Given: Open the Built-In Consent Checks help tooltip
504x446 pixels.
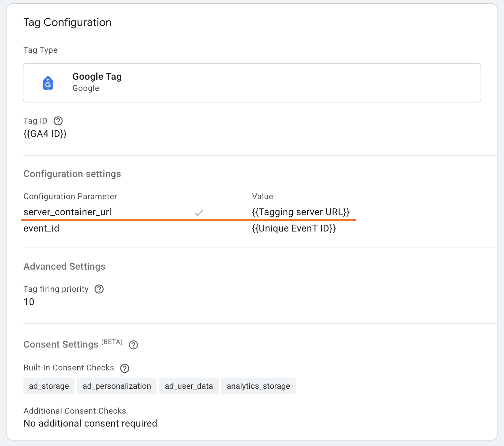Looking at the screenshot, I should point(125,368).
